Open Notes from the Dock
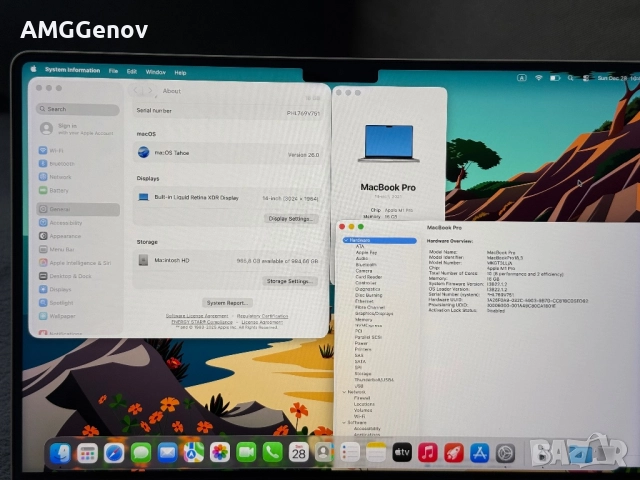 click(376, 453)
